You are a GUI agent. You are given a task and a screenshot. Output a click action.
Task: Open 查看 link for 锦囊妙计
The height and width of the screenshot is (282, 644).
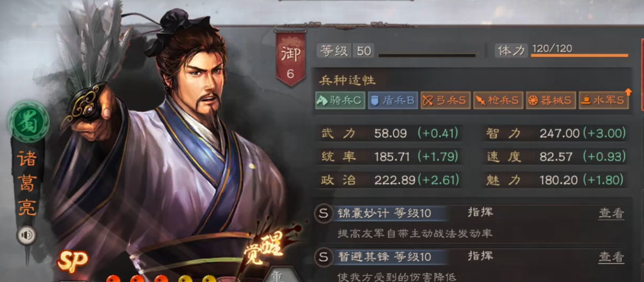point(611,213)
